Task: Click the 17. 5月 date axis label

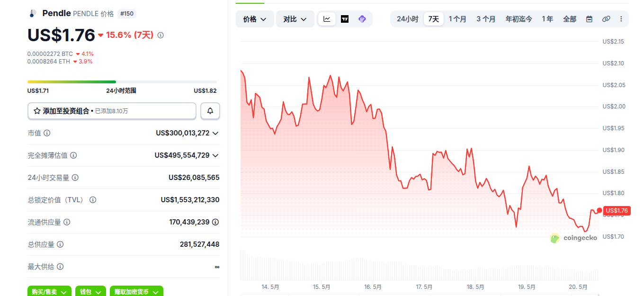Action: pos(424,287)
